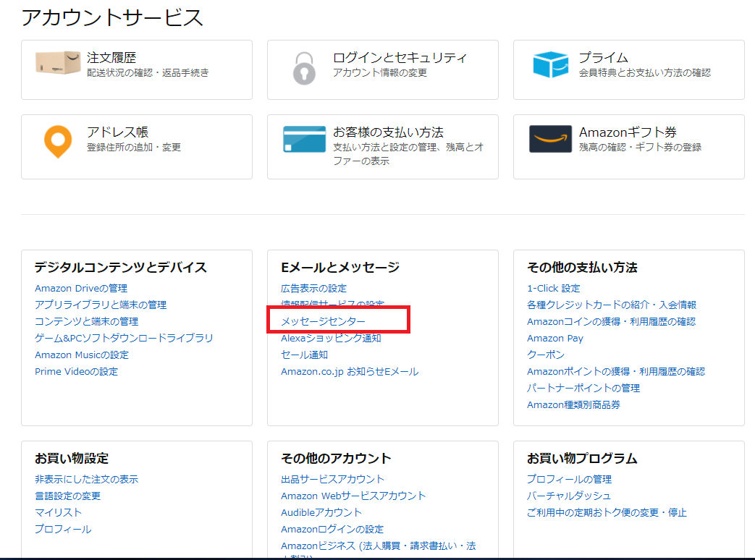Click the アカウントサービス page title
Screen dimensions: 755x560
(x=112, y=18)
